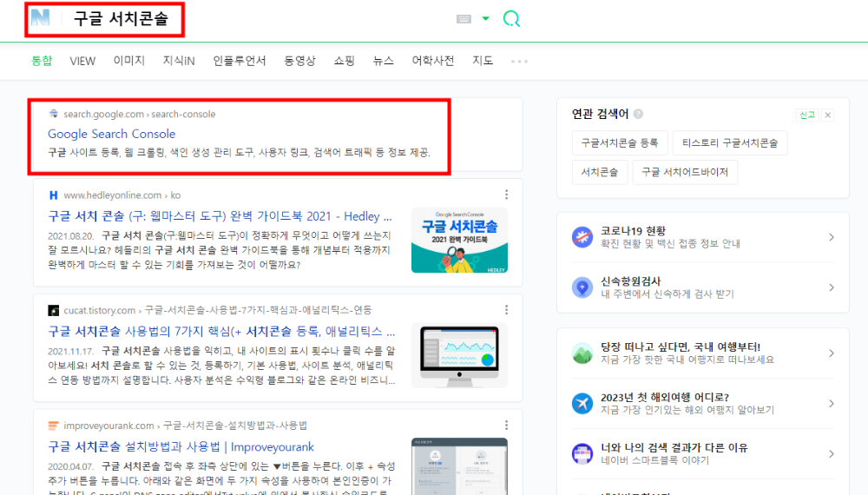Click the 코로나19 현황 icon
Image resolution: width=868 pixels, height=495 pixels.
(582, 237)
